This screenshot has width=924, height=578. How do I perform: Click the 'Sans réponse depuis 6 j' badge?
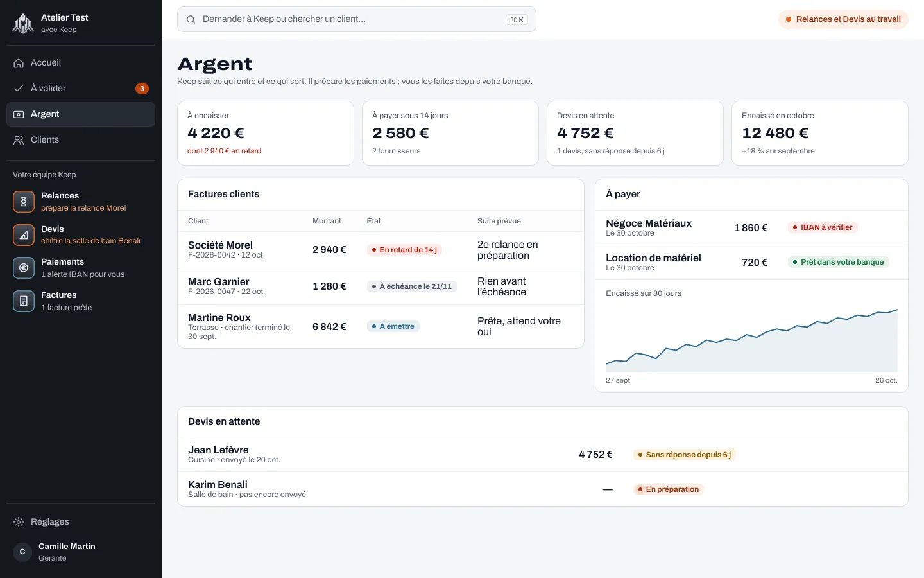(685, 455)
